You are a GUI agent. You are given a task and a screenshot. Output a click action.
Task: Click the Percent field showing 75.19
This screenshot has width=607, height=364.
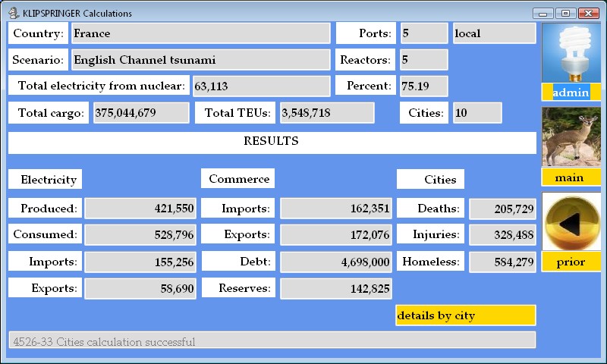pos(423,86)
